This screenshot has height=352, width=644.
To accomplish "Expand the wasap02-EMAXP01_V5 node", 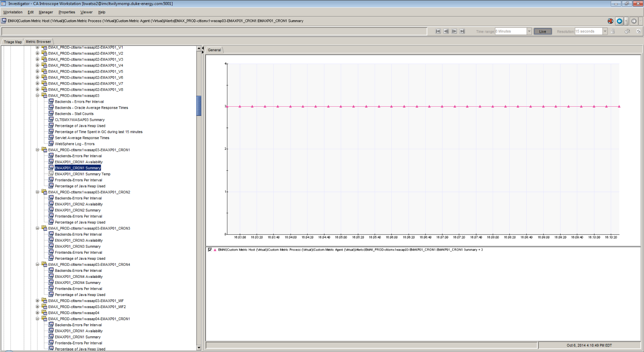I will click(37, 71).
